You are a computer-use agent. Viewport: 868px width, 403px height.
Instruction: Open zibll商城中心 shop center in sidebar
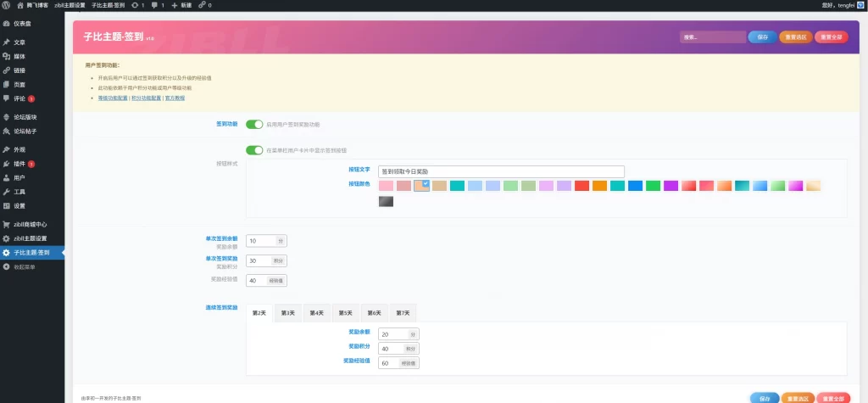31,224
